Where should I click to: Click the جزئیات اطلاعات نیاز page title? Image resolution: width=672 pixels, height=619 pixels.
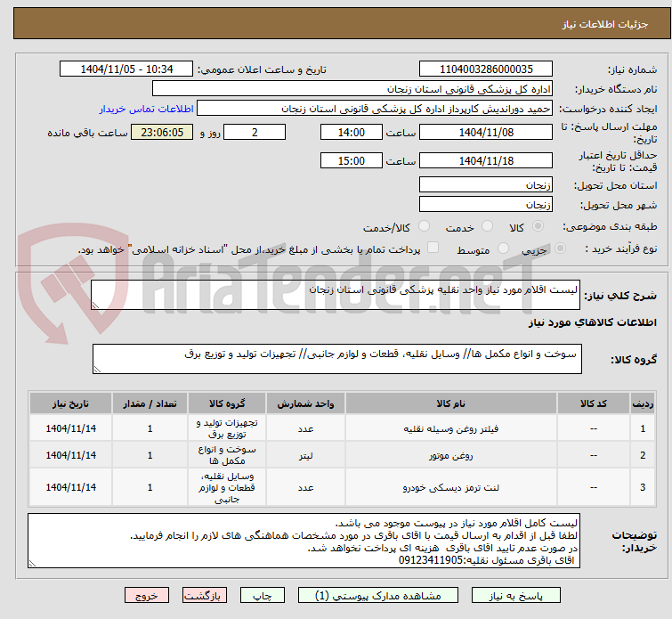tap(605, 24)
